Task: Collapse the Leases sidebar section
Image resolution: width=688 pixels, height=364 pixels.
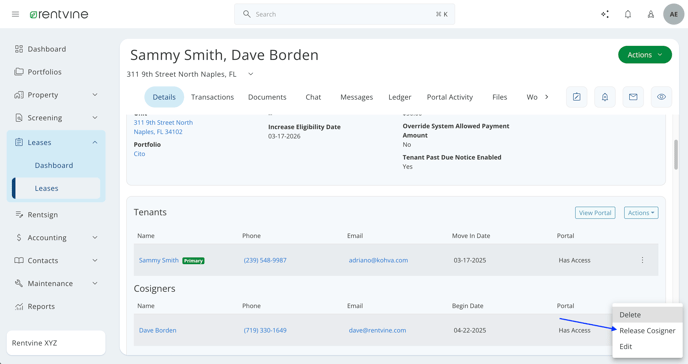Action: [95, 142]
